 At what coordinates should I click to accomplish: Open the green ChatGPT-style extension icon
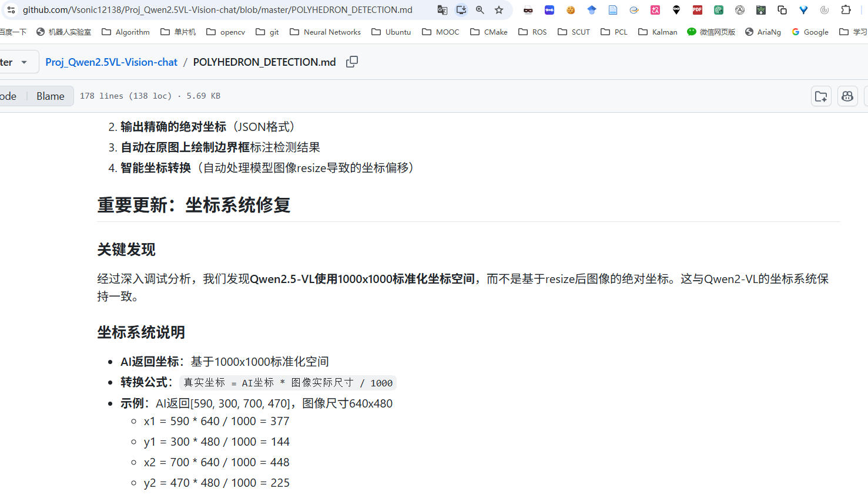click(x=719, y=10)
